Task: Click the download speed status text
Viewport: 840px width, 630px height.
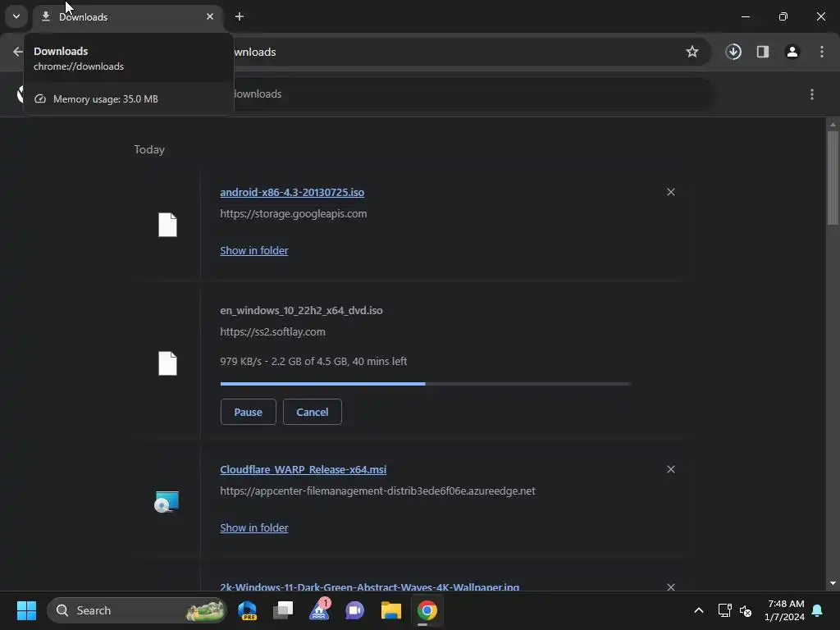Action: point(313,362)
